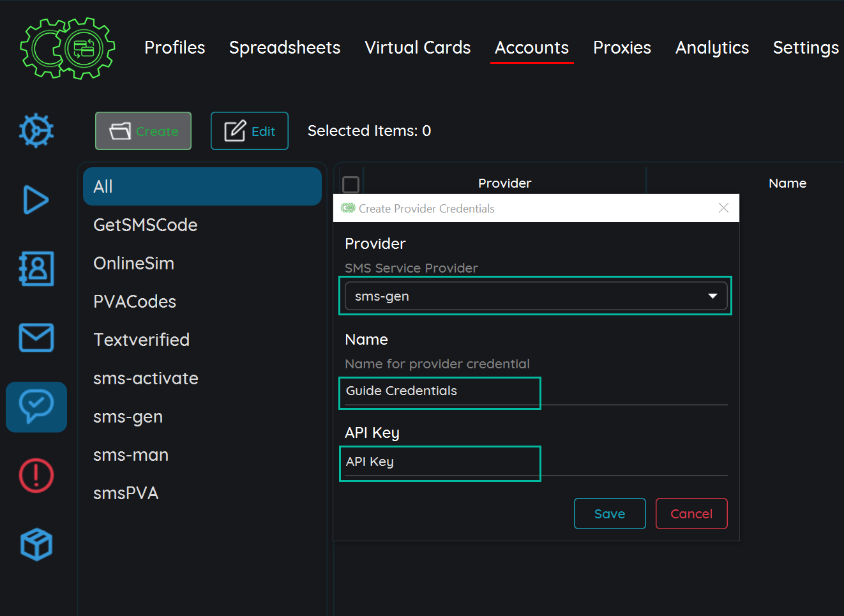Click the Cancel button in the dialog

click(691, 513)
